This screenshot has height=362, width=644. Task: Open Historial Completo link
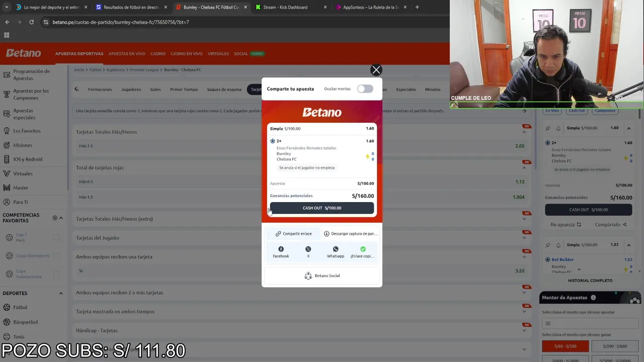point(590,281)
